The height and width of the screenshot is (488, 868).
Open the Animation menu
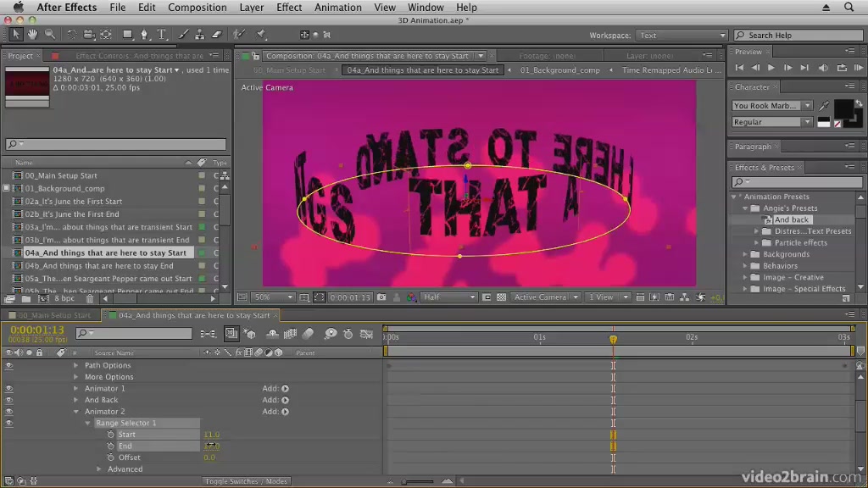pos(337,7)
